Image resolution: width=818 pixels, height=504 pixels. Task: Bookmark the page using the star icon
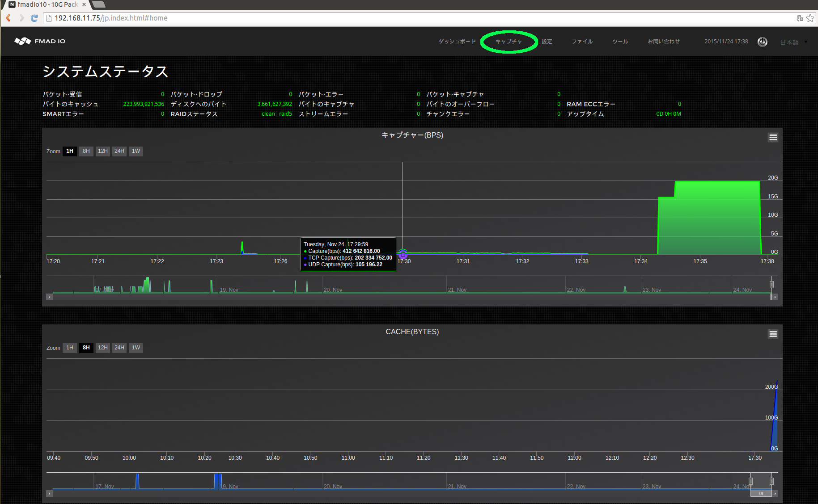[x=811, y=18]
